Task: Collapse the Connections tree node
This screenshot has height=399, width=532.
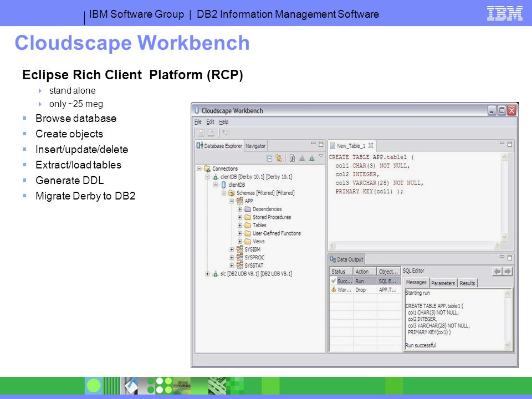Action: (199, 168)
